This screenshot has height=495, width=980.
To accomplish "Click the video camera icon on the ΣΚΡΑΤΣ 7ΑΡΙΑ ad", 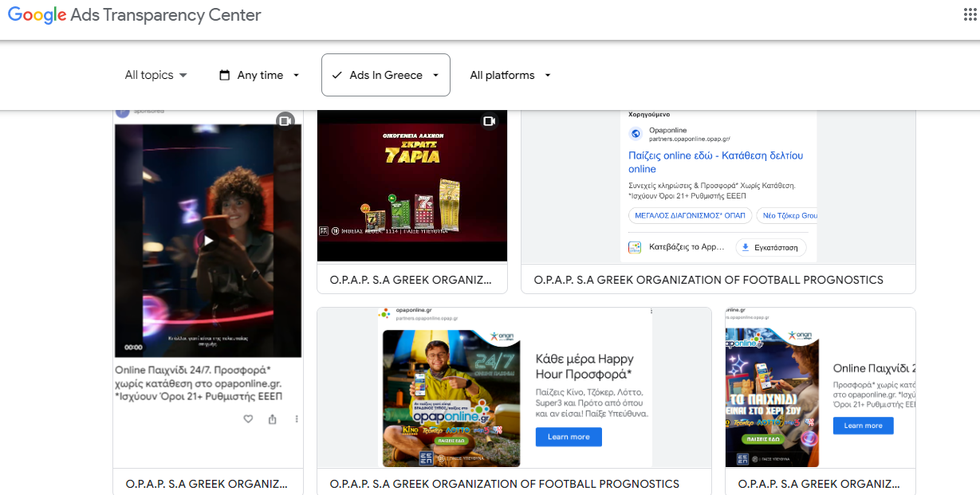I will pos(490,121).
